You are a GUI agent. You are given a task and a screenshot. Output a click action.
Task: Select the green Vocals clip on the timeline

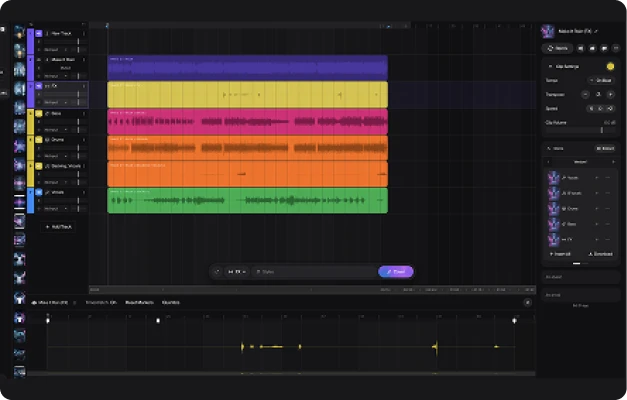248,200
